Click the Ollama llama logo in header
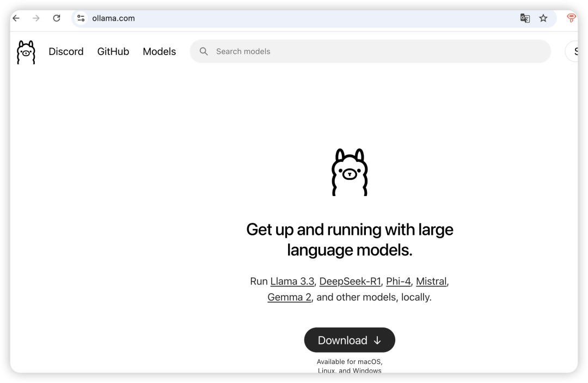Screen dimensions: 588x383 pyautogui.click(x=26, y=52)
